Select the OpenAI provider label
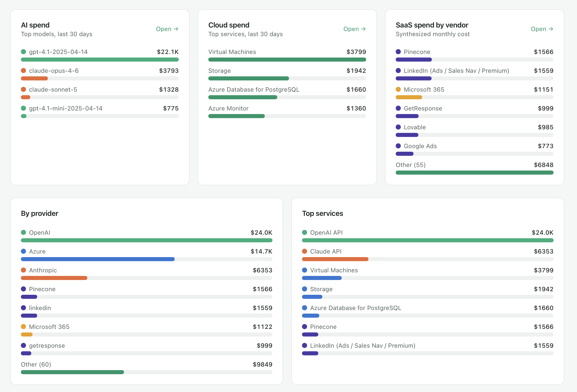Viewport: 577px width, 392px height. pyautogui.click(x=39, y=233)
